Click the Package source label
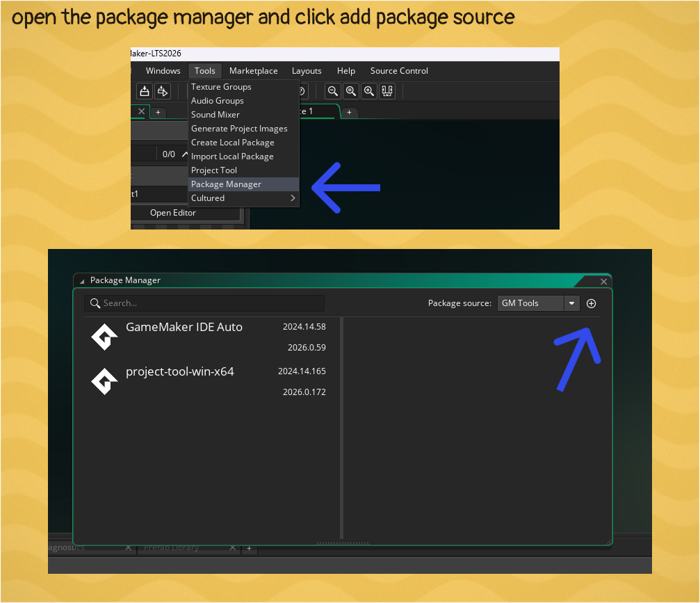The height and width of the screenshot is (603, 700). click(x=459, y=303)
